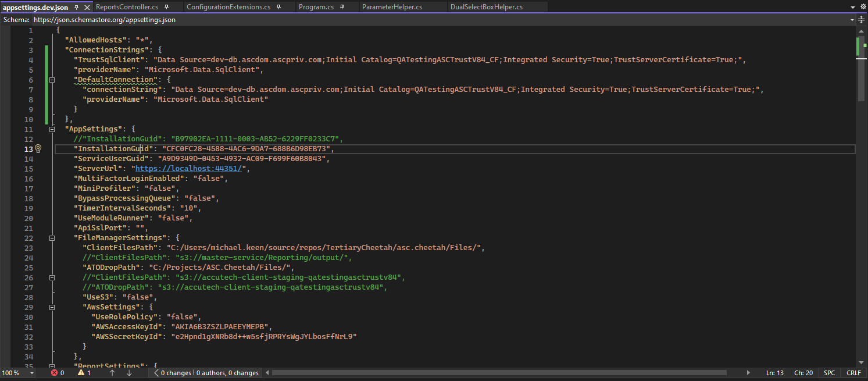
Task: Click the warning count icon in status bar
Action: click(x=81, y=373)
